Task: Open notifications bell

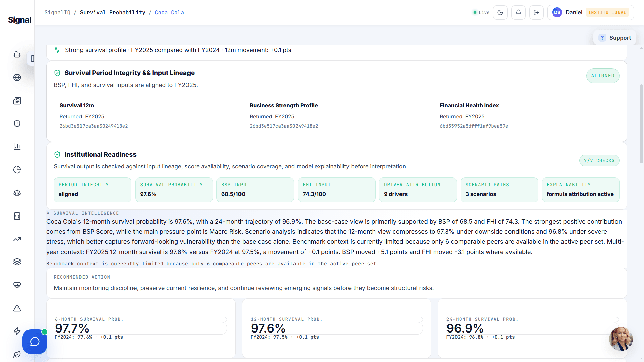Action: coord(518,12)
